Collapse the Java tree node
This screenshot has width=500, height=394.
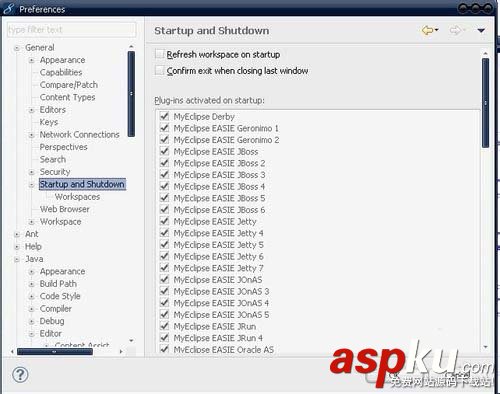(17, 259)
